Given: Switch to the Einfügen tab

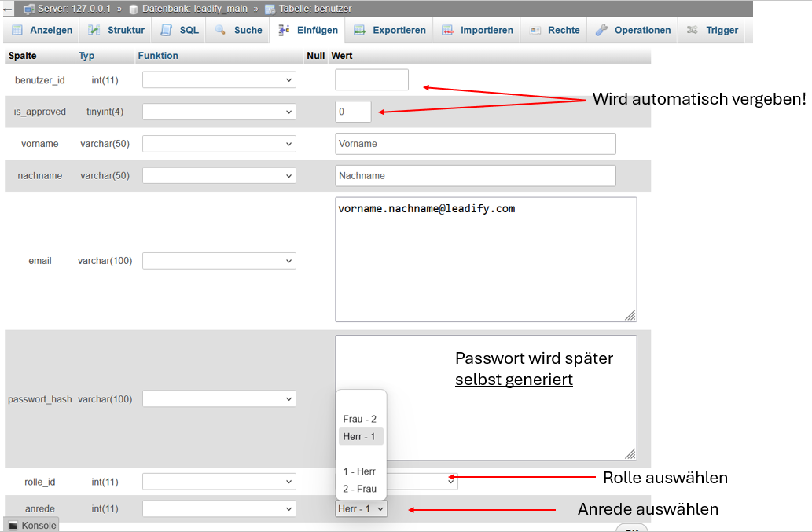Looking at the screenshot, I should point(309,30).
